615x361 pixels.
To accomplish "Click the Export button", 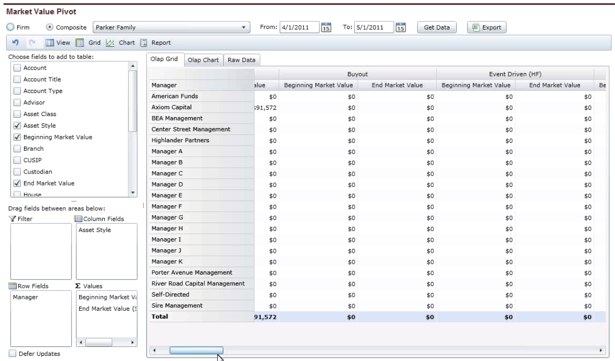I will point(487,27).
